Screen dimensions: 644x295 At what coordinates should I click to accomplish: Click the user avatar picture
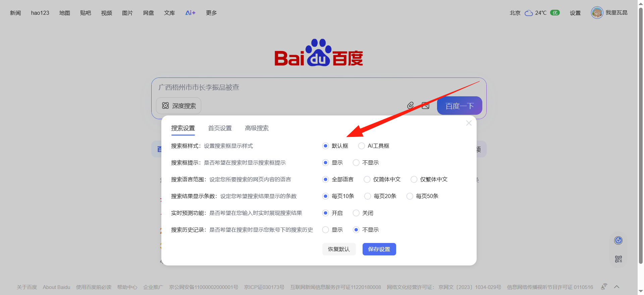597,13
